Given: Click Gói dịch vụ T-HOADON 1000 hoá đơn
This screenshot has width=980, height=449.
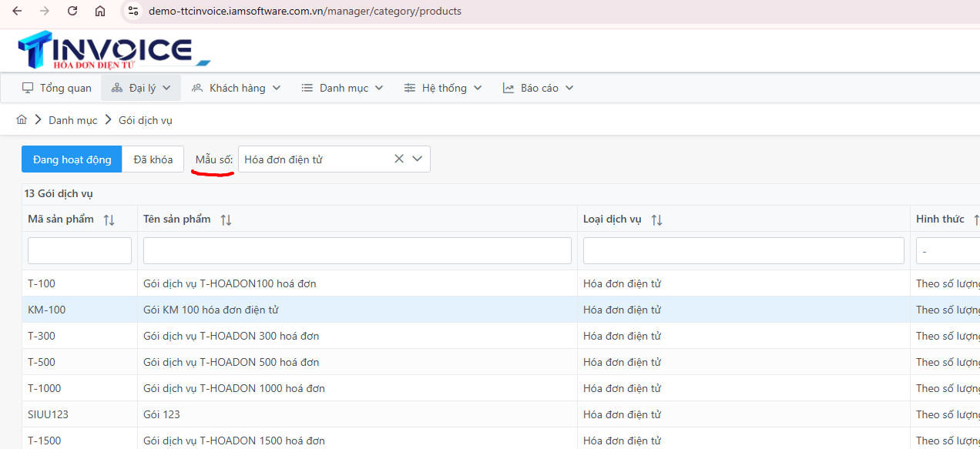Looking at the screenshot, I should 234,388.
